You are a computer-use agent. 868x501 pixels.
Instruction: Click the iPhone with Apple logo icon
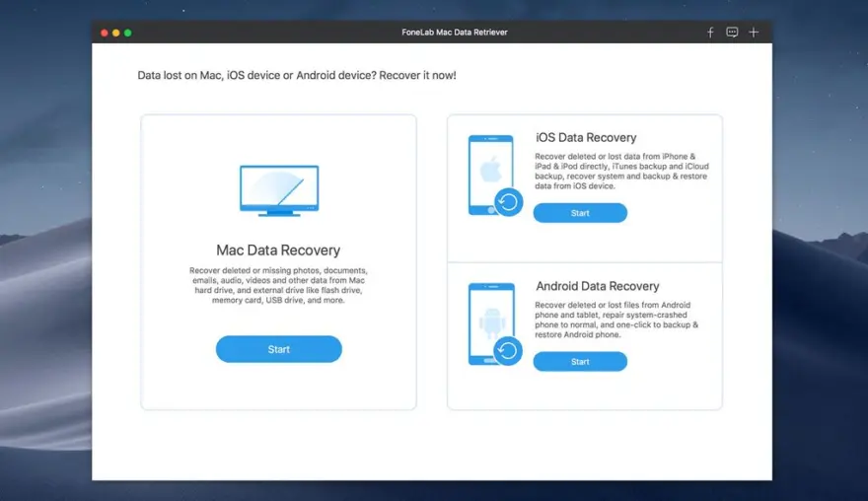tap(495, 176)
